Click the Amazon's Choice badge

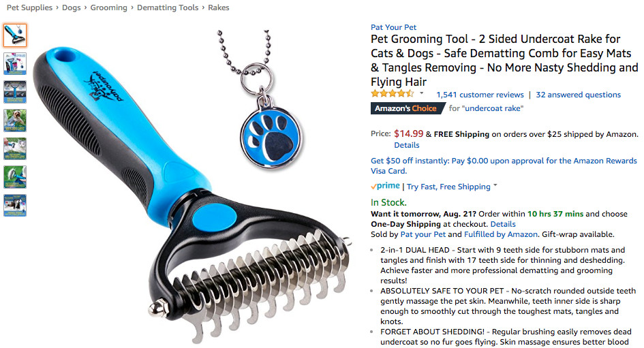coord(408,108)
